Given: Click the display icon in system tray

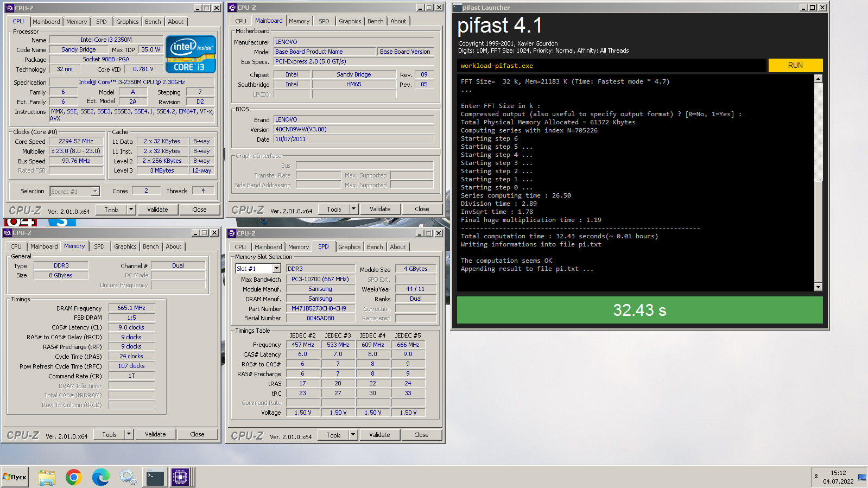Looking at the screenshot, I should pyautogui.click(x=861, y=478).
